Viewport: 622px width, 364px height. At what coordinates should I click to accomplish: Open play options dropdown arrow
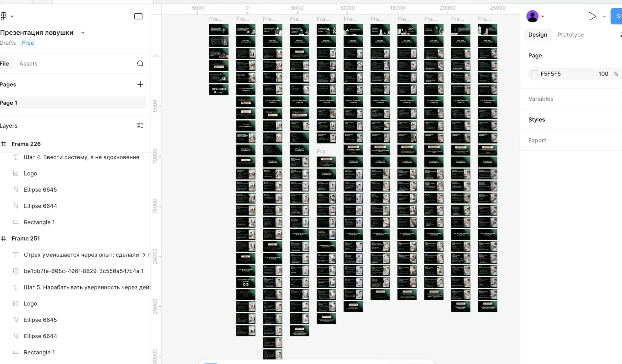[x=604, y=16]
